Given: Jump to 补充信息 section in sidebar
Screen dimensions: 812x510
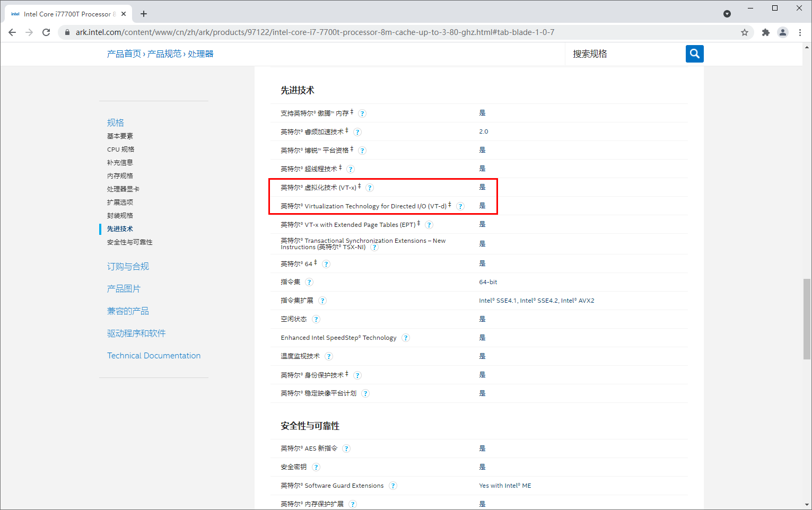Looking at the screenshot, I should [x=120, y=163].
